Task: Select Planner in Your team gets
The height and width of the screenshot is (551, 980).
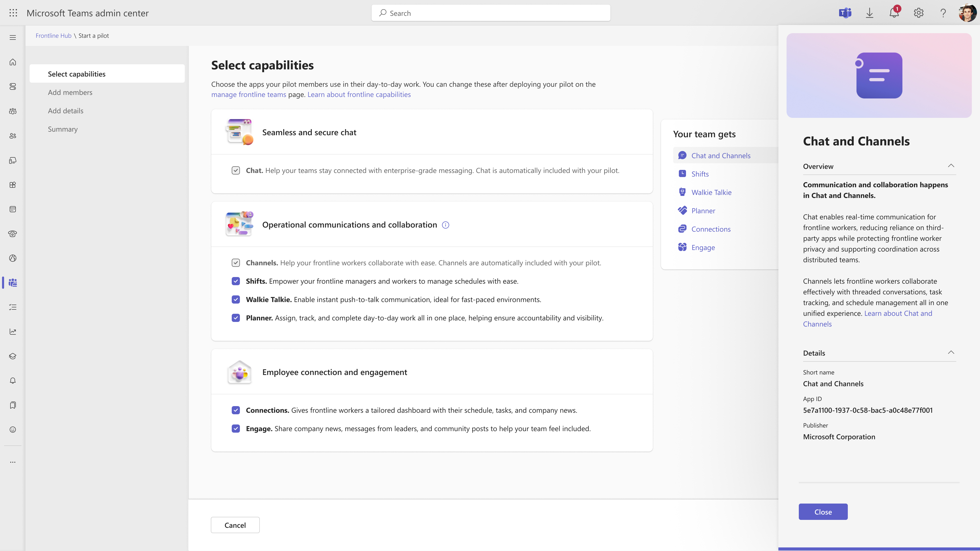Action: (x=703, y=211)
